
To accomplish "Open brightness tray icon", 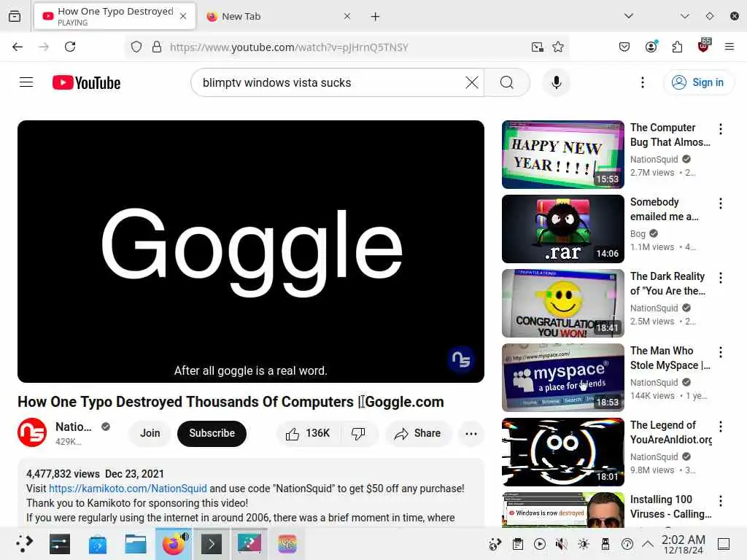I will [x=583, y=543].
